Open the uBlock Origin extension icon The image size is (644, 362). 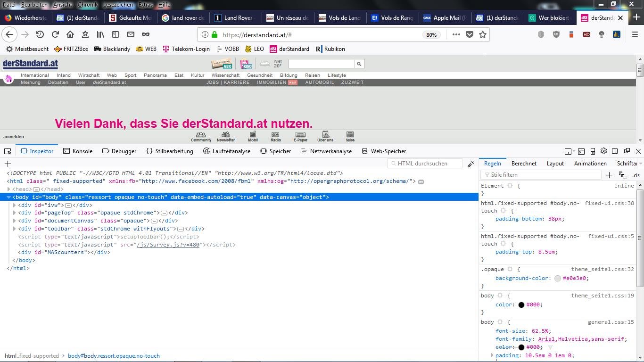(x=556, y=34)
